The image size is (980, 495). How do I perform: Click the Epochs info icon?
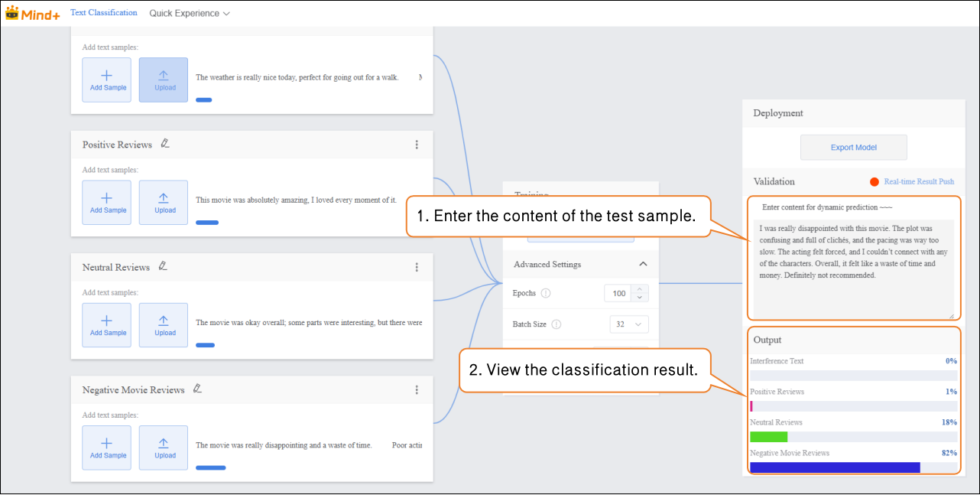pos(546,294)
